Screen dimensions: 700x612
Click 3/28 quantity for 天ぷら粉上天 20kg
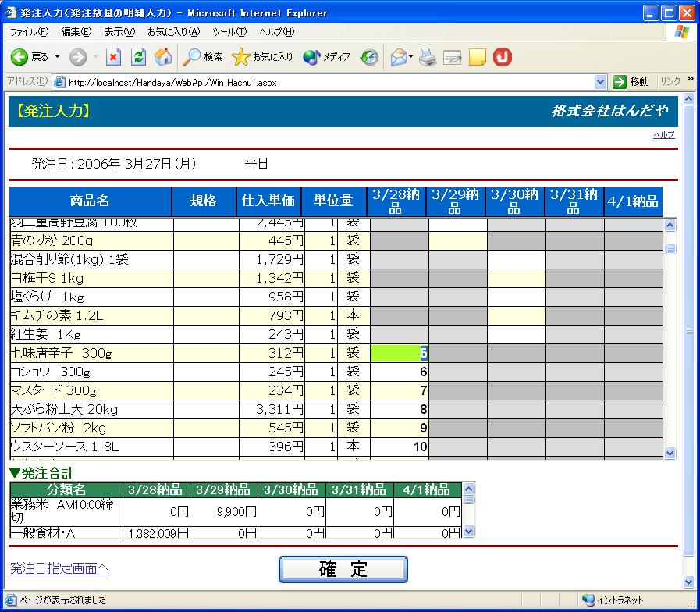tap(399, 409)
